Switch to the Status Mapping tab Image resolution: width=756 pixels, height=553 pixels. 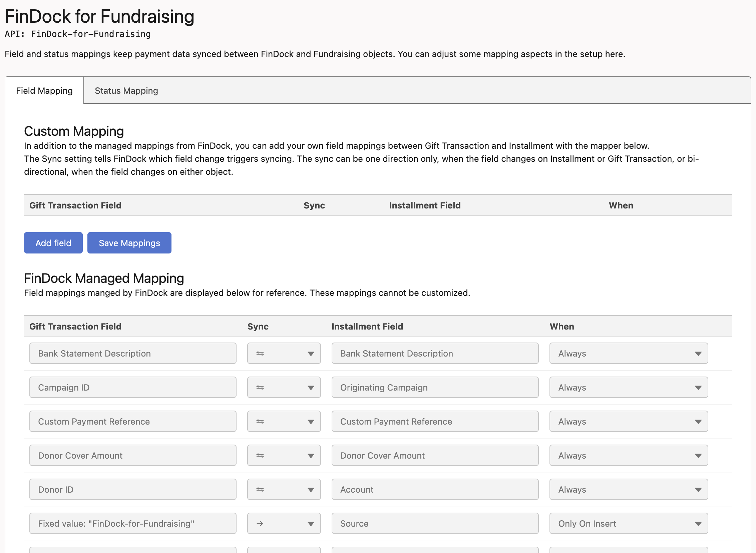(126, 91)
